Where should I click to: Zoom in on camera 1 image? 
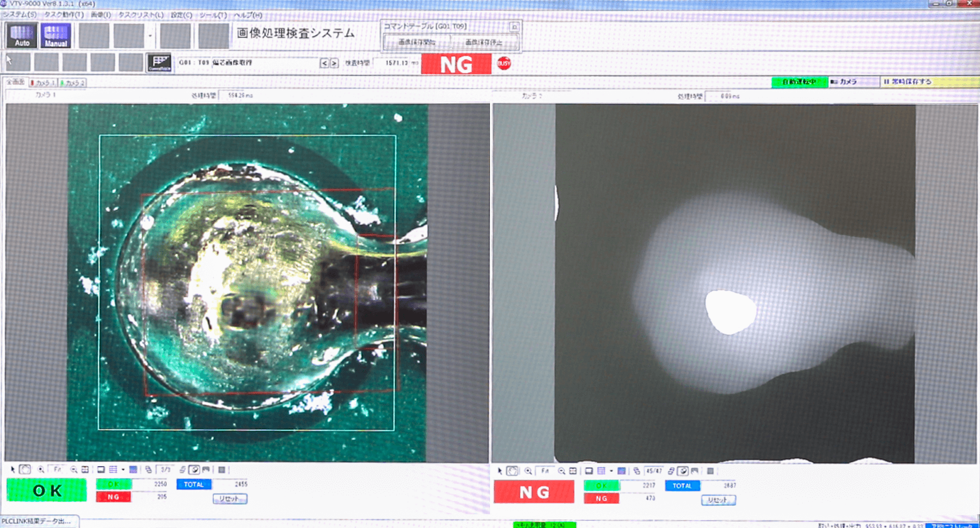(41, 470)
